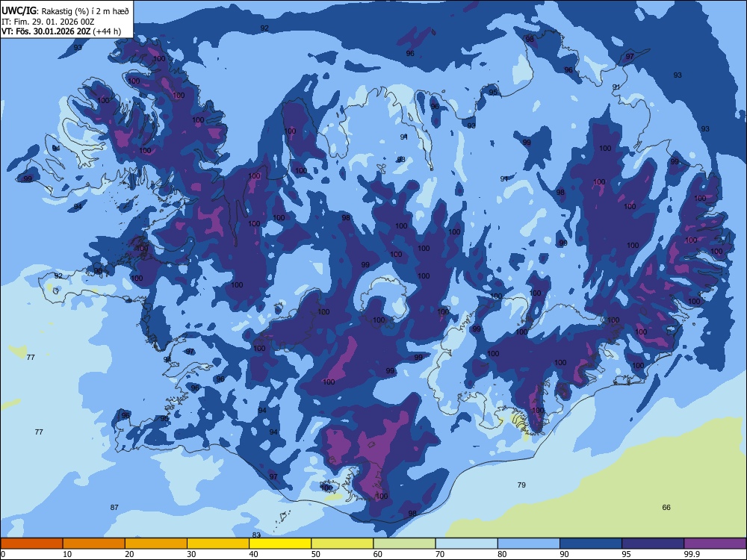747x560 pixels.
Task: Select the legend scale label "30"
Action: point(191,554)
